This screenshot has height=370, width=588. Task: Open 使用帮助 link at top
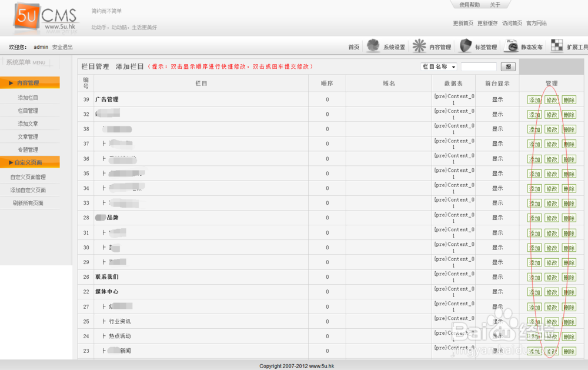pyautogui.click(x=469, y=5)
